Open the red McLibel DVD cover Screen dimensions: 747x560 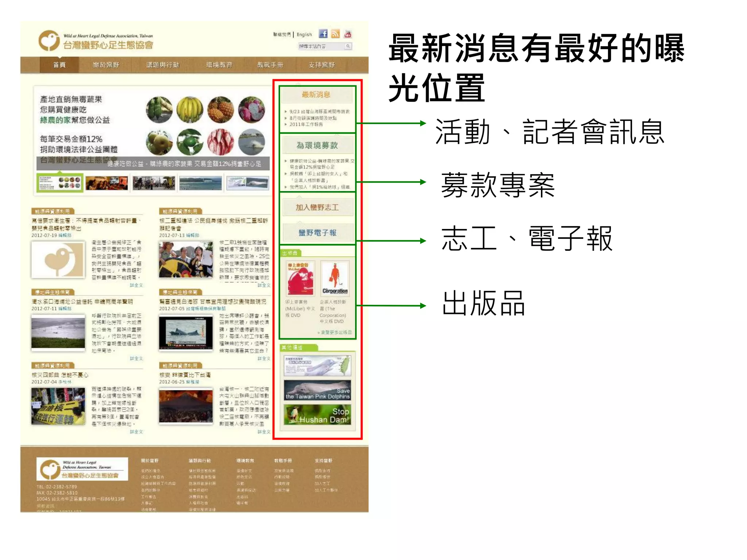click(x=301, y=278)
